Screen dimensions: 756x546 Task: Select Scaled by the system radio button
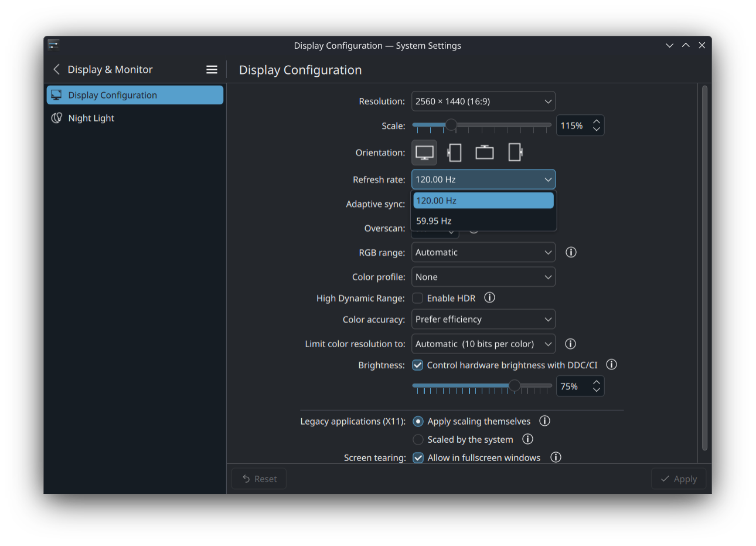pos(418,439)
